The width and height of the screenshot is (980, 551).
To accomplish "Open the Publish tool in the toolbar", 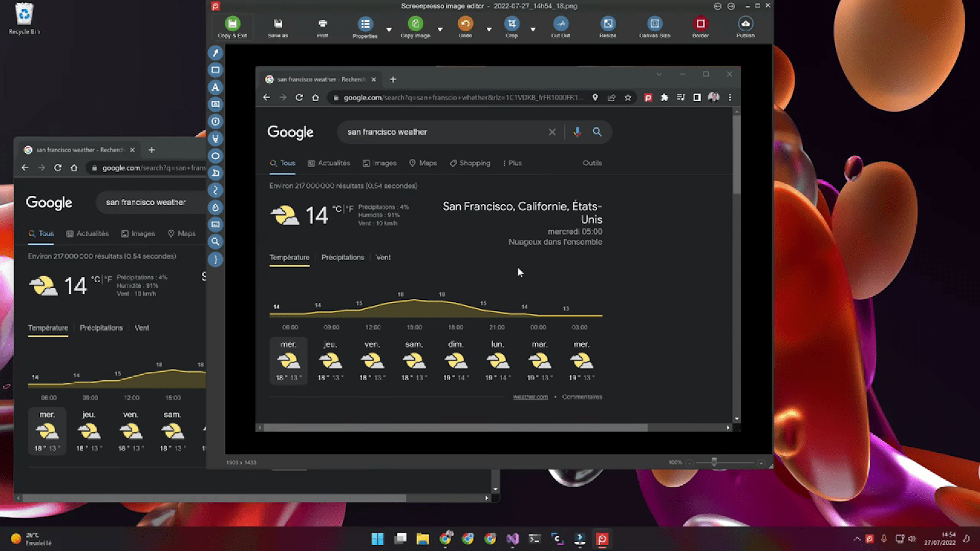I will tap(745, 24).
